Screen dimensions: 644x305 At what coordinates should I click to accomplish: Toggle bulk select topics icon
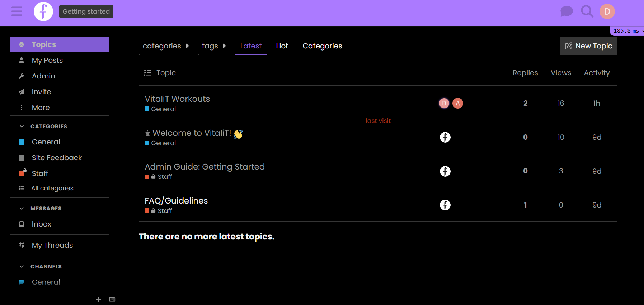[147, 73]
